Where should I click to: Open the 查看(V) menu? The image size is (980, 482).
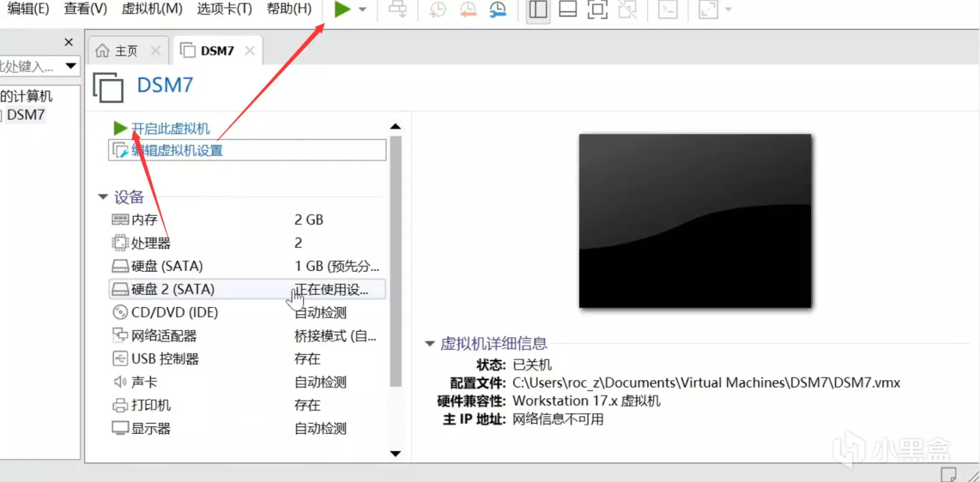(85, 9)
